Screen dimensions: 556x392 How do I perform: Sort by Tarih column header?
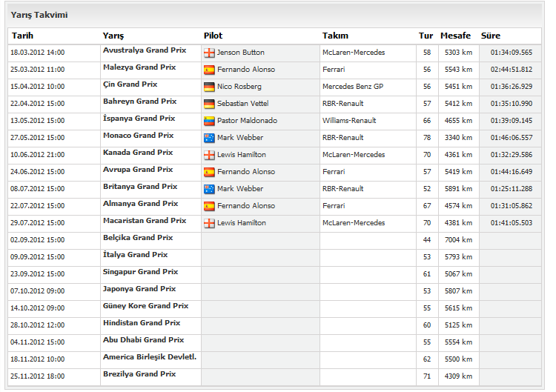point(22,36)
